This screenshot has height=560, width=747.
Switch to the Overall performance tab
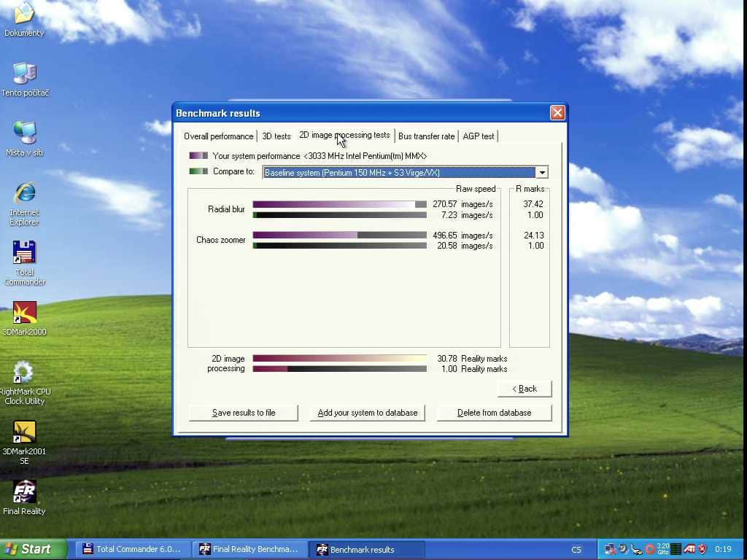coord(219,136)
